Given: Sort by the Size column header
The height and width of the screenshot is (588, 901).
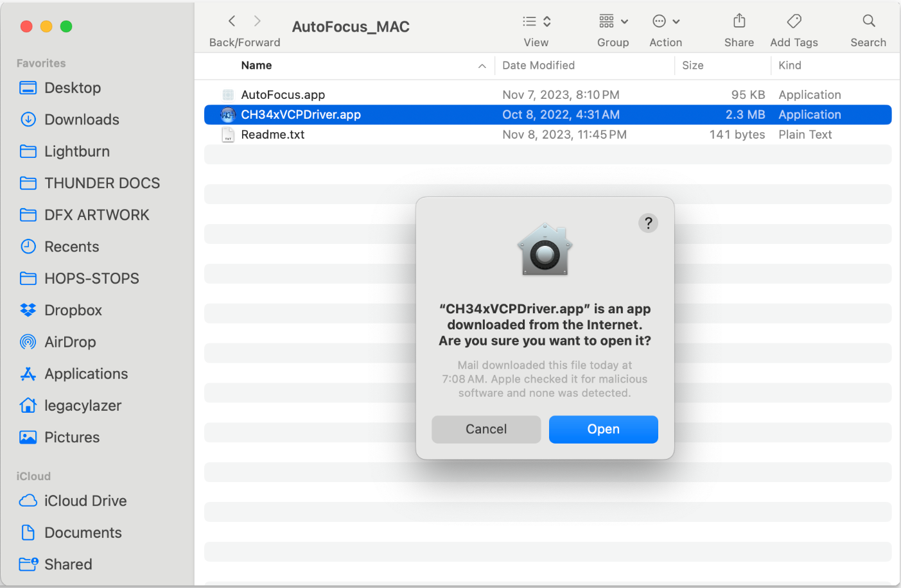Looking at the screenshot, I should (693, 65).
